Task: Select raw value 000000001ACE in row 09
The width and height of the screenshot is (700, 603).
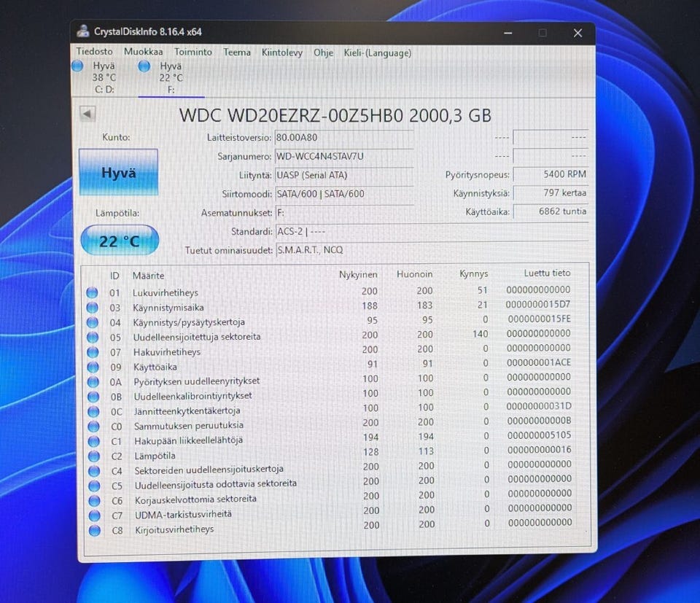Action: point(539,362)
